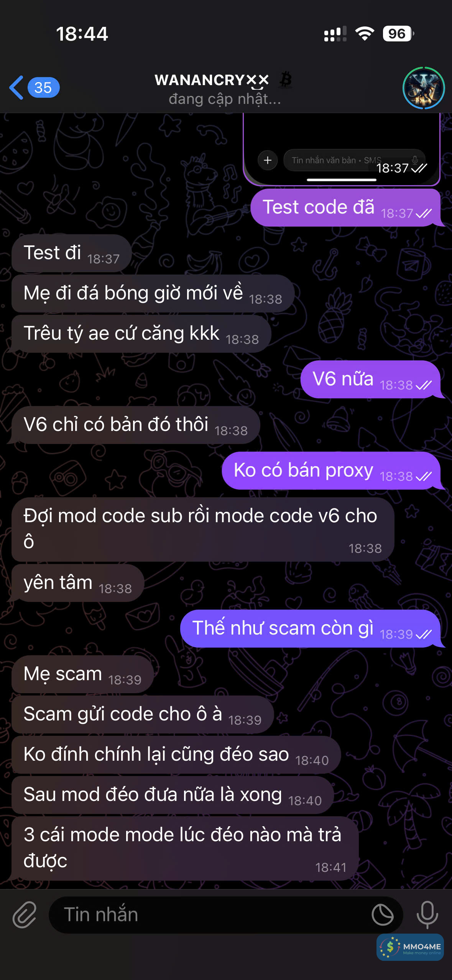Tap the MMO4ME watermark logo

(x=410, y=947)
